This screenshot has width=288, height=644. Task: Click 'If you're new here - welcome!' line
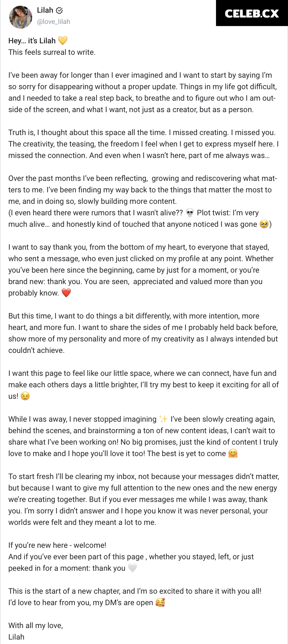click(x=57, y=545)
